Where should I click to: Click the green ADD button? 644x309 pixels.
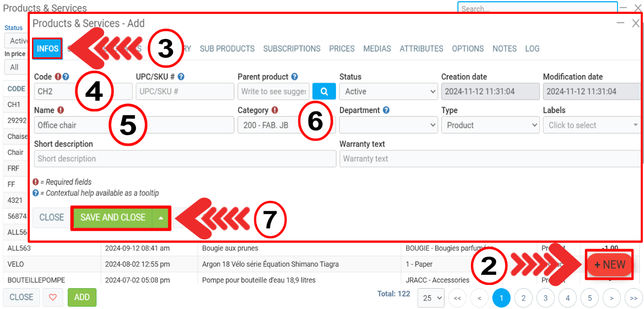pyautogui.click(x=82, y=297)
